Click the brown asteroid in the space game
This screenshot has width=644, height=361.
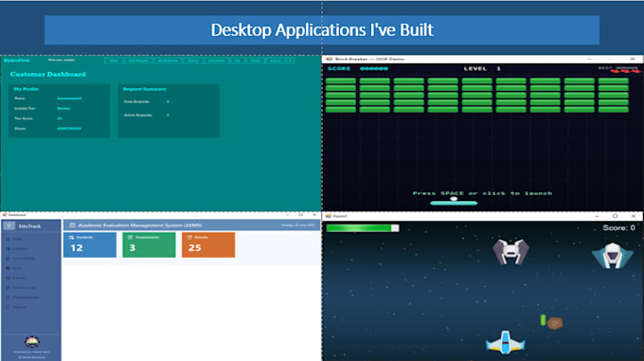pyautogui.click(x=555, y=323)
